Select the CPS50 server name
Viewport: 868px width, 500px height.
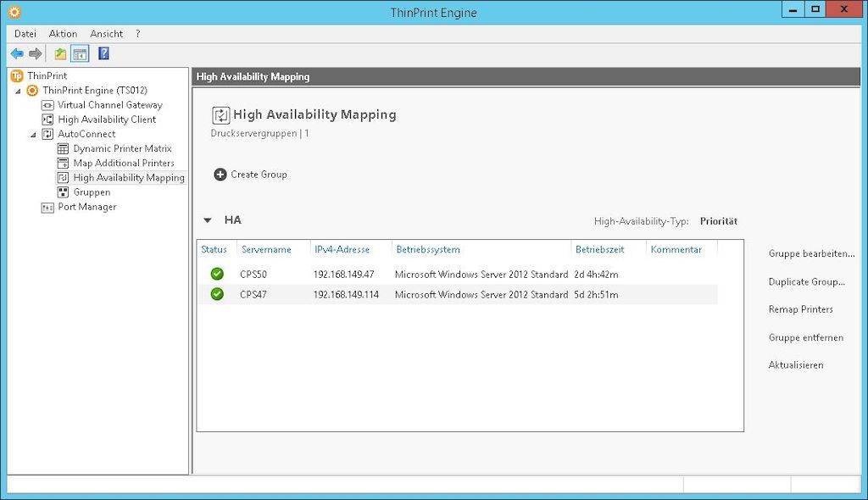[253, 274]
